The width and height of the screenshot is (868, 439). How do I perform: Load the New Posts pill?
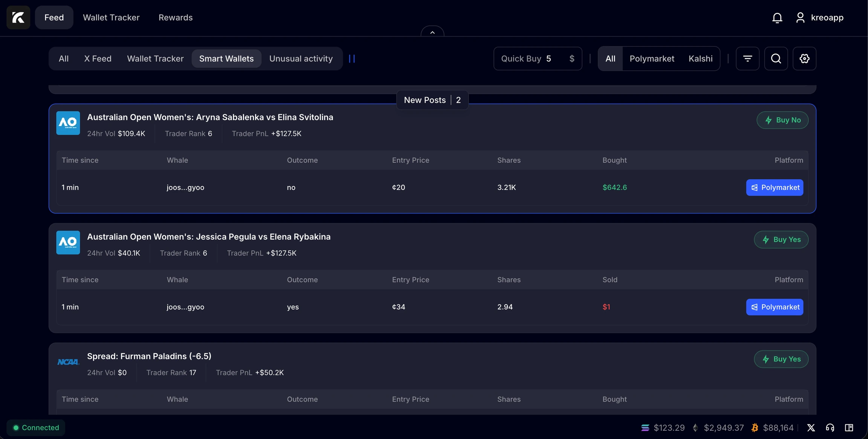432,100
